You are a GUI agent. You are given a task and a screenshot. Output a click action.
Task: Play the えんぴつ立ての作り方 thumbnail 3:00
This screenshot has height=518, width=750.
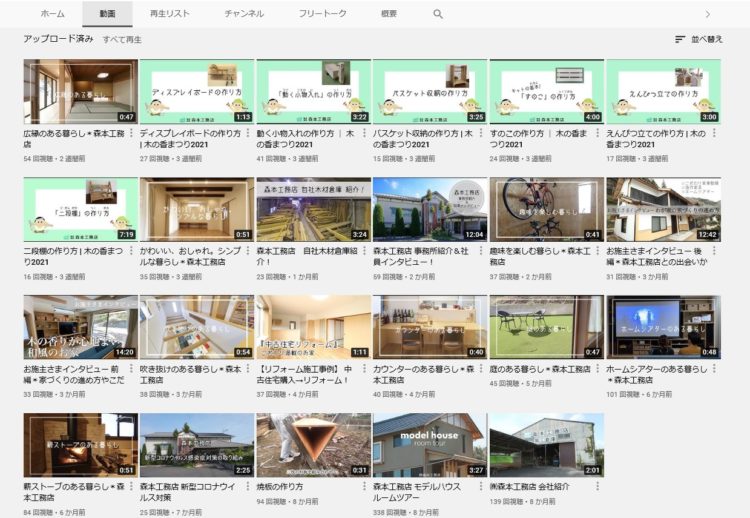pyautogui.click(x=663, y=91)
